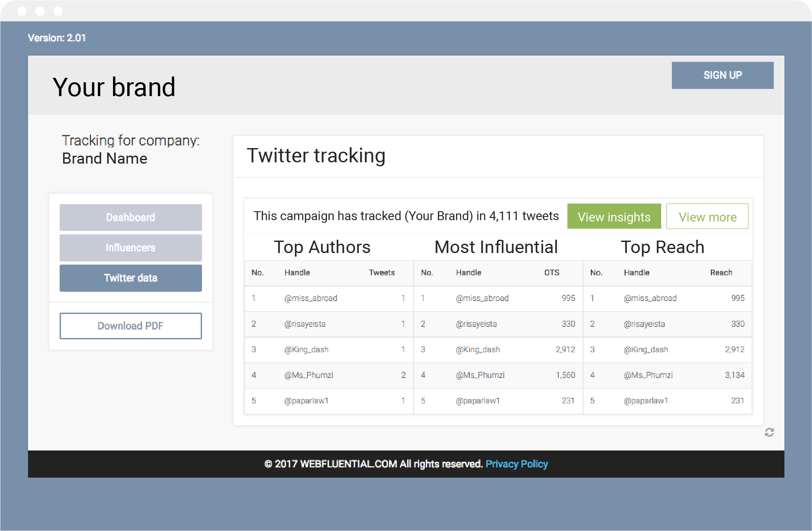Click the SIGN UP button
Screen dimensions: 812x531
coord(723,75)
